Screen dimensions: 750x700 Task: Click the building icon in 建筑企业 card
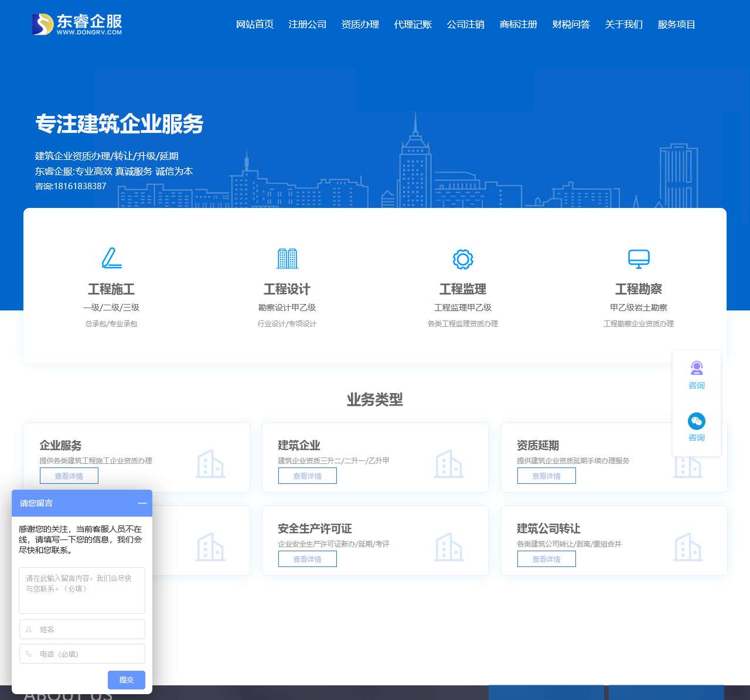tap(449, 464)
